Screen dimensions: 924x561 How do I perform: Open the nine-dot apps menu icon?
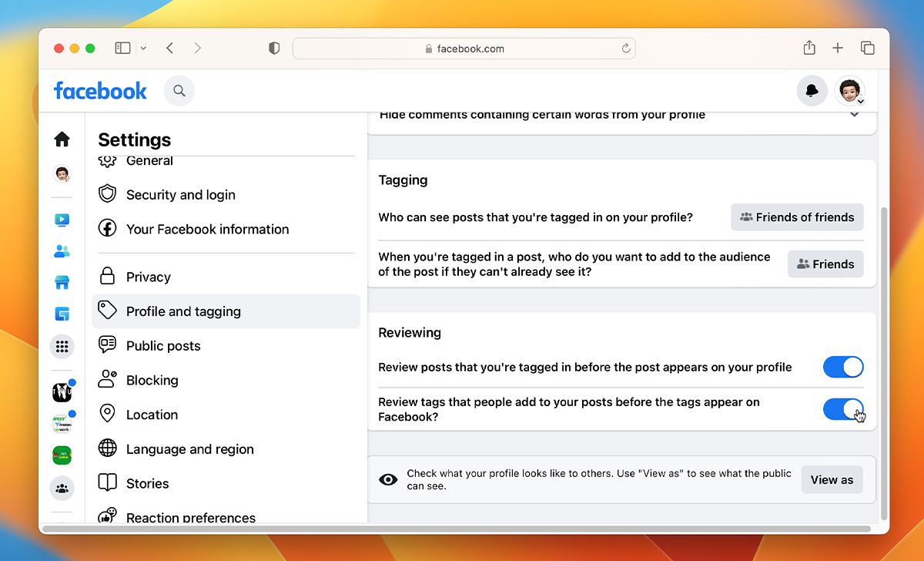62,347
